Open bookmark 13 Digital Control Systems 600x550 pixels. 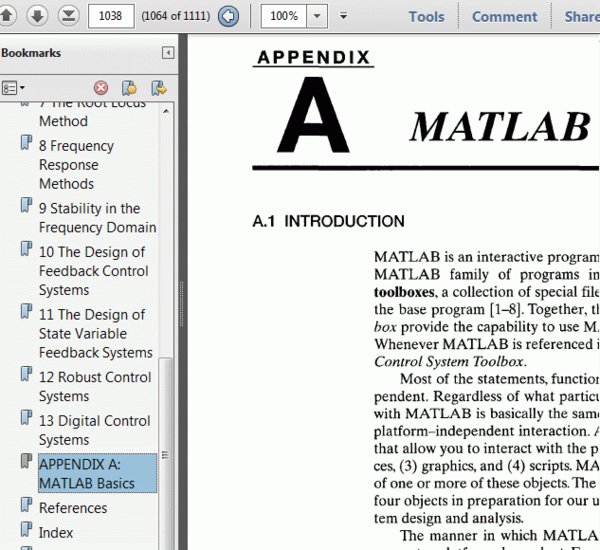click(95, 430)
